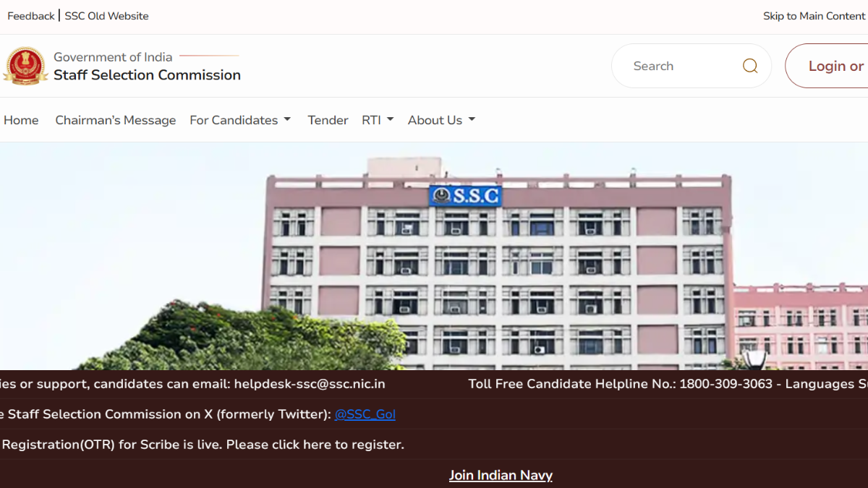Click the search magnifier icon

pos(750,66)
